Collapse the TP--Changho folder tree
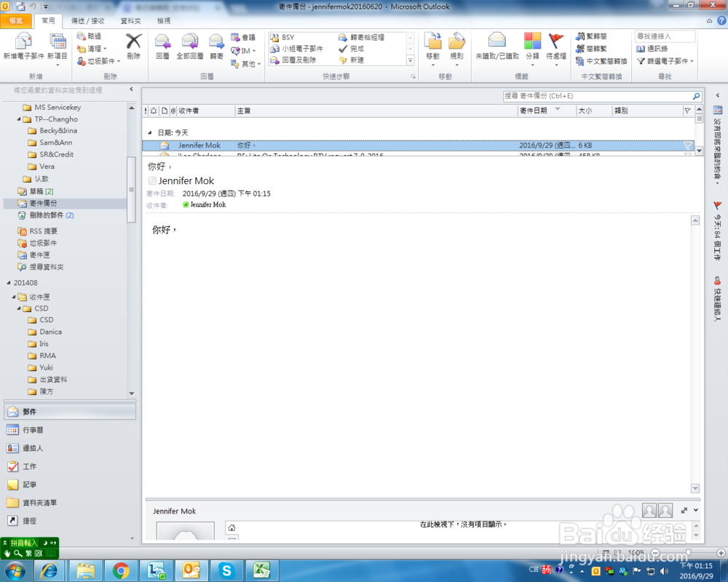Image resolution: width=728 pixels, height=582 pixels. [x=17, y=119]
